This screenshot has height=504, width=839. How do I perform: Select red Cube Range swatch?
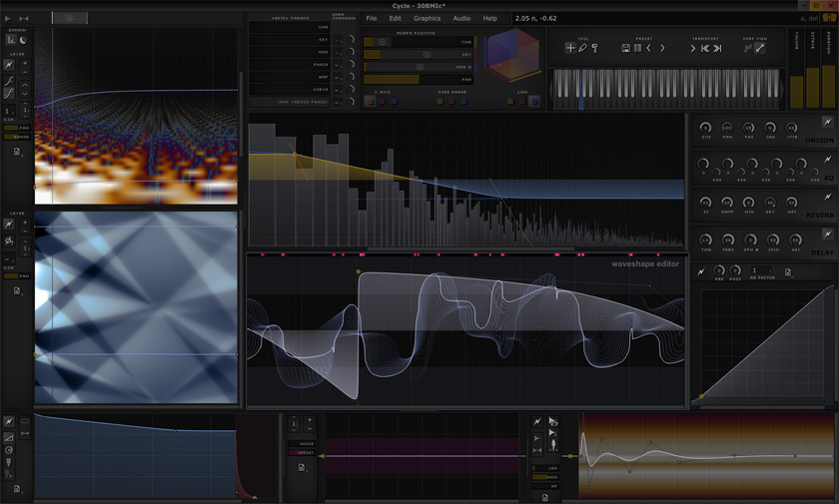point(452,101)
